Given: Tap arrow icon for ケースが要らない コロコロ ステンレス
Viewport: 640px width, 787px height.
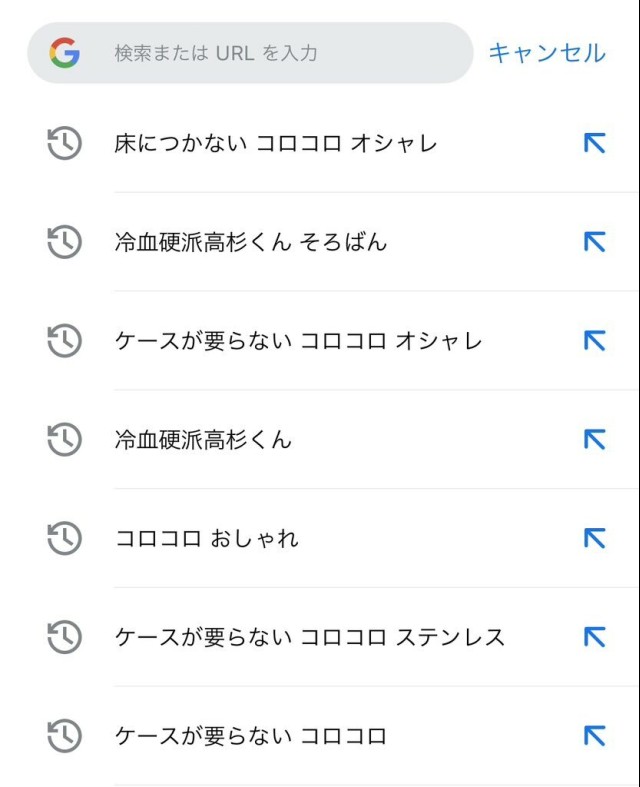Looking at the screenshot, I should click(x=594, y=637).
